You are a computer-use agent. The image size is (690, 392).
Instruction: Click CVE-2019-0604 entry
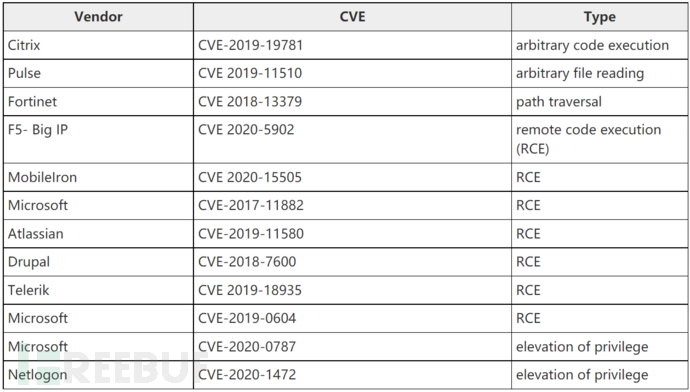tap(247, 318)
